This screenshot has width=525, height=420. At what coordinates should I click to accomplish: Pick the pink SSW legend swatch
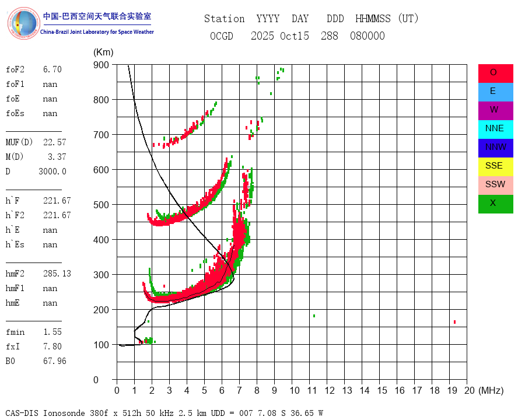point(495,185)
